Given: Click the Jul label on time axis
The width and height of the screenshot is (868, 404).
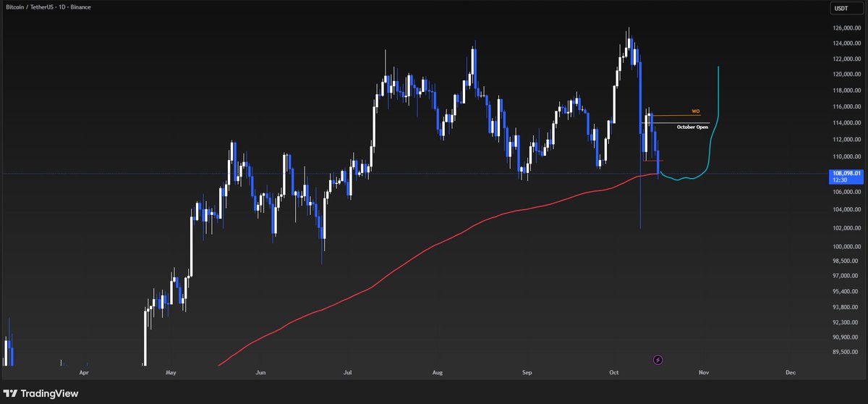Looking at the screenshot, I should click(347, 373).
